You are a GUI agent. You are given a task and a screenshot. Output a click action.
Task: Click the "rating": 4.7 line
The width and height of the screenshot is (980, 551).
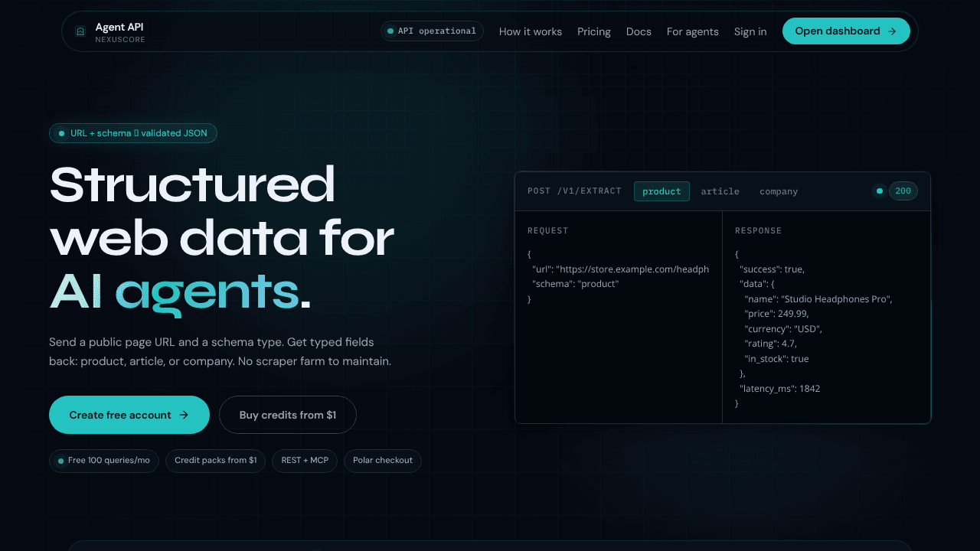(x=770, y=344)
